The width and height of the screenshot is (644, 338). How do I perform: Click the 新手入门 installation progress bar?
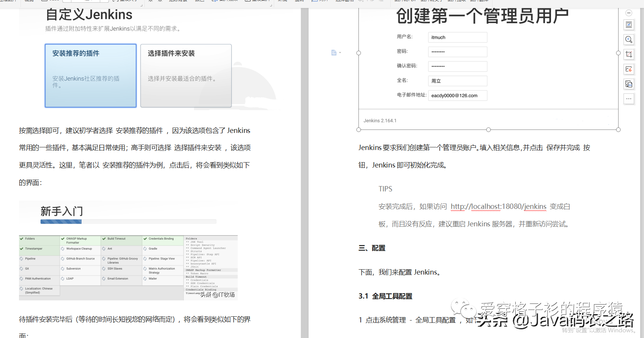coord(128,221)
